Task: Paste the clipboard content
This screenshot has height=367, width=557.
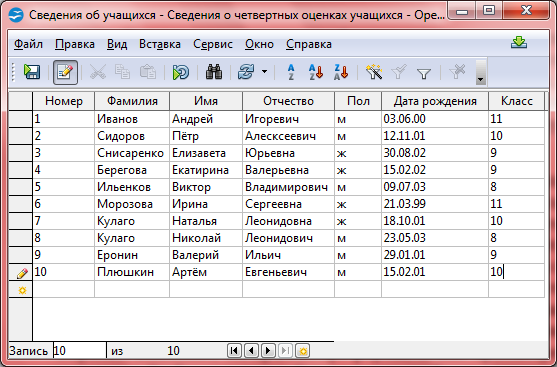Action: [148, 72]
